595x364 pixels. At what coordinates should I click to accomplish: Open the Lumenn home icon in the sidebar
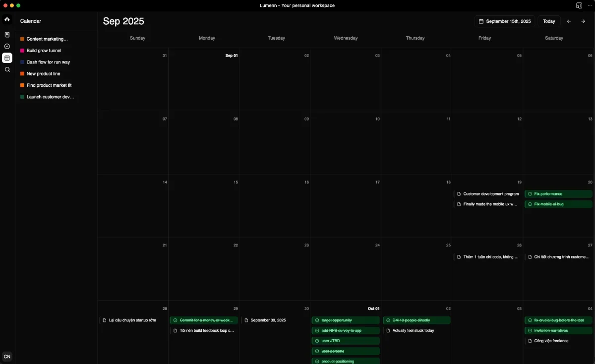[x=6, y=19]
